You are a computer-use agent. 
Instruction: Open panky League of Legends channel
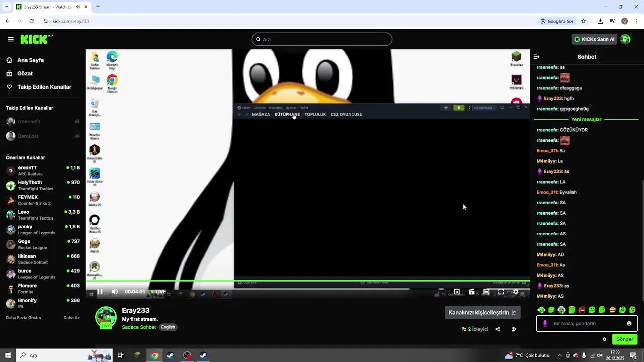point(43,229)
